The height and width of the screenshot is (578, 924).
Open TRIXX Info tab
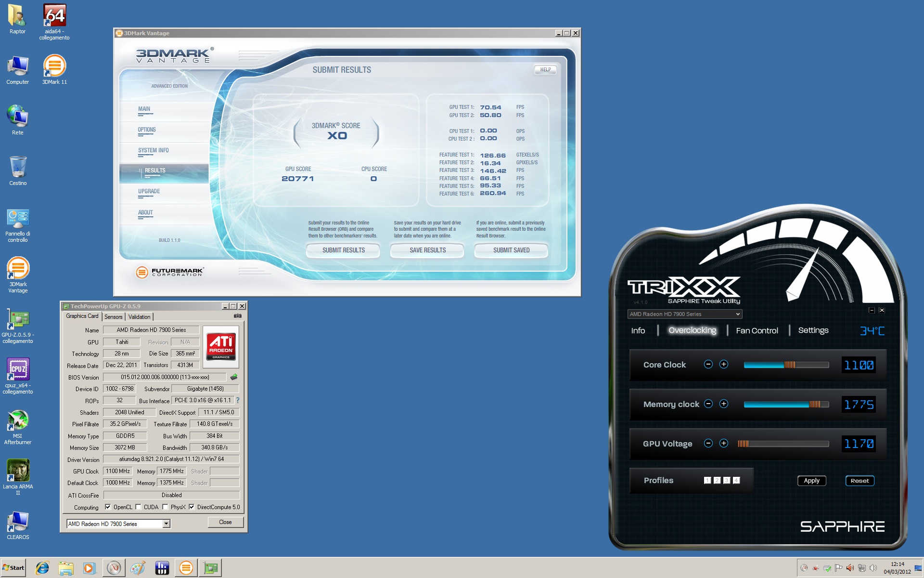(638, 330)
